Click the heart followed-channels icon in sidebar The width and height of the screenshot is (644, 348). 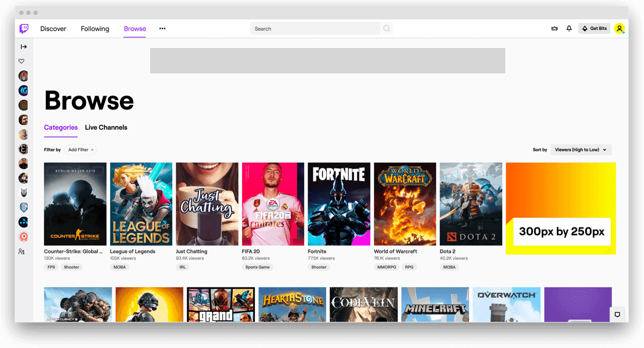(x=21, y=61)
